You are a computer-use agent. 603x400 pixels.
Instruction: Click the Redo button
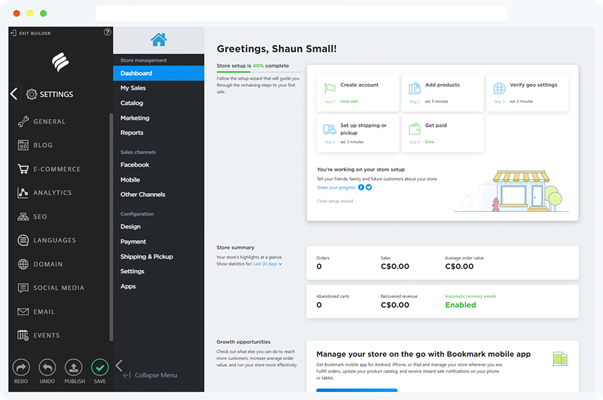click(x=21, y=368)
